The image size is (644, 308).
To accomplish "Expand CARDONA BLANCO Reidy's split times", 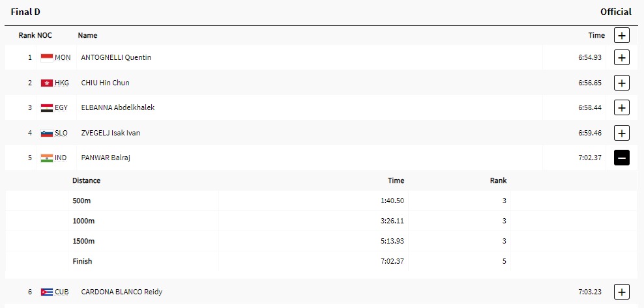I will pyautogui.click(x=622, y=292).
